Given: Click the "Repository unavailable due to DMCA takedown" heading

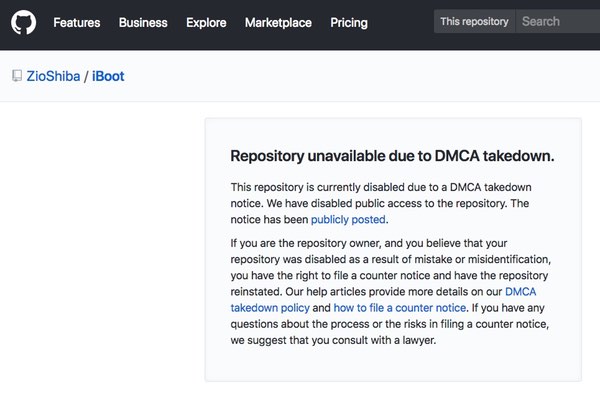Looking at the screenshot, I should [392, 156].
